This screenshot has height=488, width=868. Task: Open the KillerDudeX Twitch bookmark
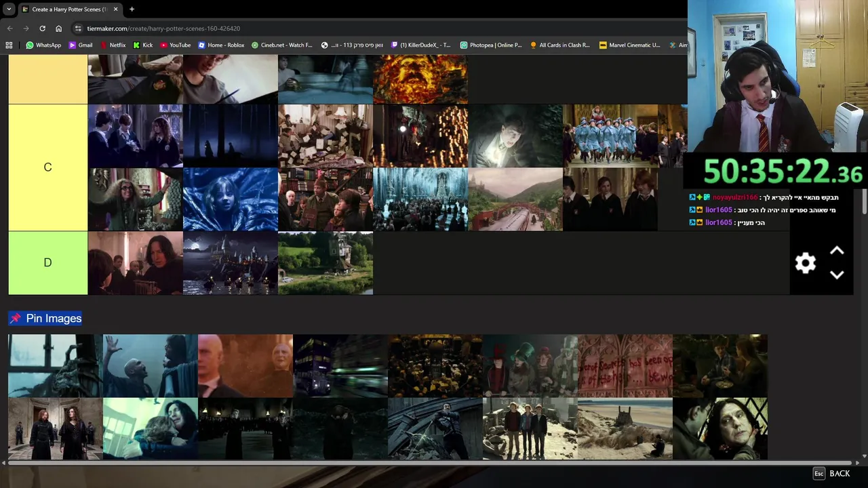421,45
